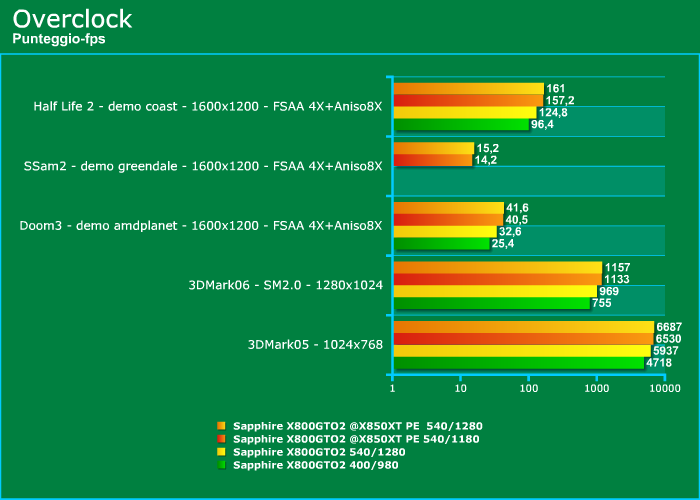Image resolution: width=700 pixels, height=500 pixels.
Task: Select legend label Sapphire X800GTO2 400/980
Action: tap(316, 465)
